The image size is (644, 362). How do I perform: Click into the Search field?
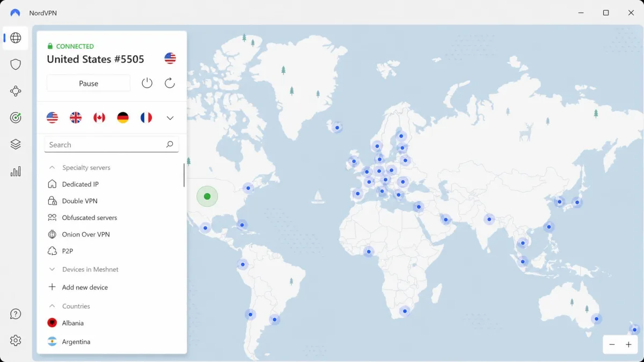112,144
